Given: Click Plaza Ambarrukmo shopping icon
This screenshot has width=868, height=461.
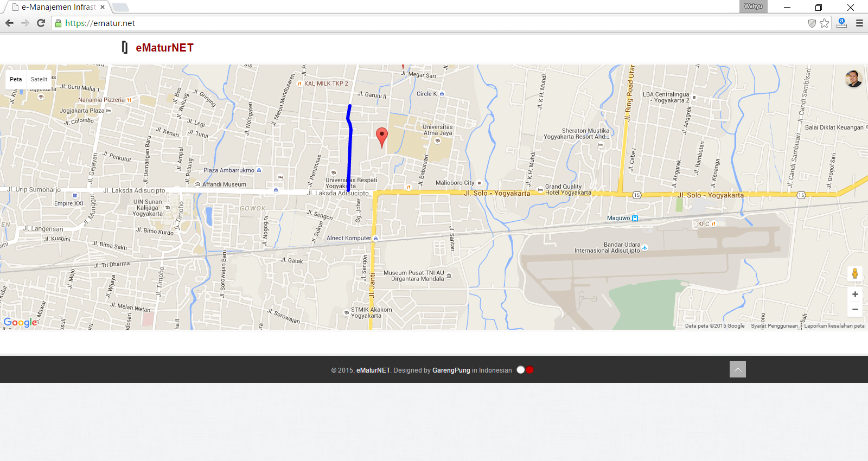Looking at the screenshot, I should [x=259, y=170].
